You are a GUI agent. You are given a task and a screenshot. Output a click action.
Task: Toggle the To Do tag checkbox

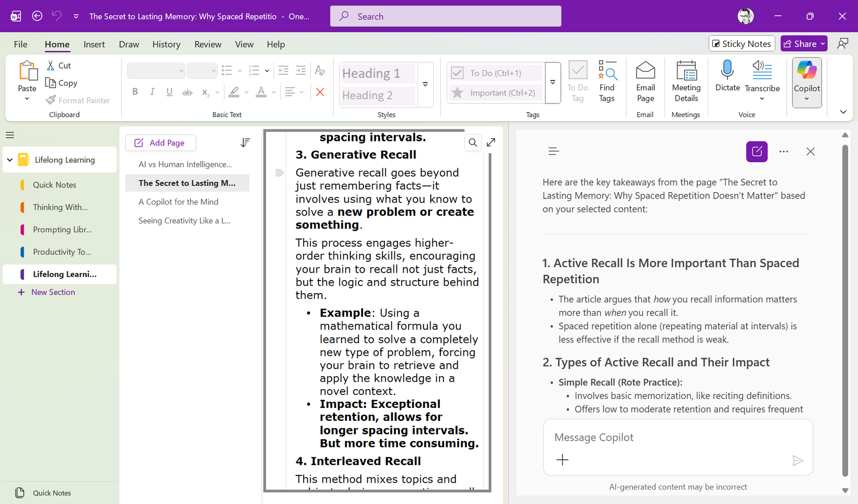[x=458, y=73]
